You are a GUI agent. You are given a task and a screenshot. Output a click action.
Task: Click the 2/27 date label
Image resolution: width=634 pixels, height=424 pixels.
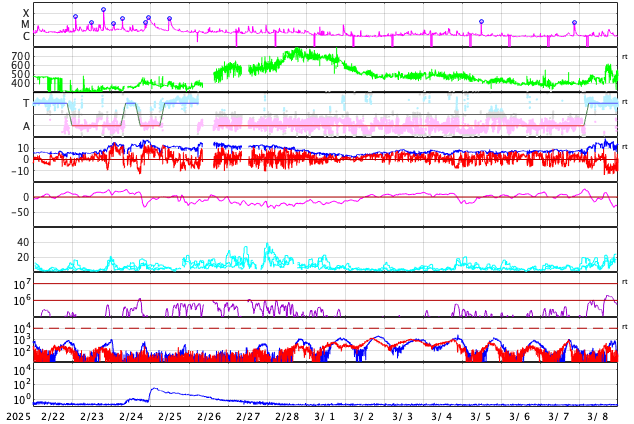248,417
